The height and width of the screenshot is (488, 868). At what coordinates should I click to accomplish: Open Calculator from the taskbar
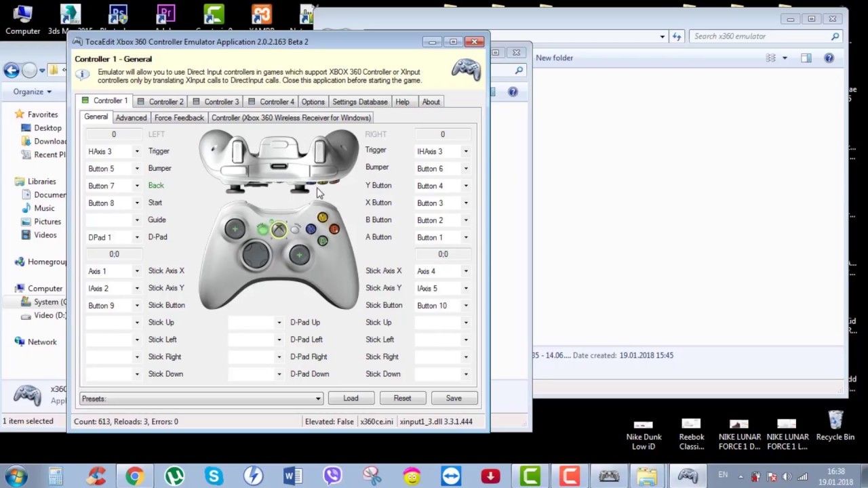(x=56, y=476)
